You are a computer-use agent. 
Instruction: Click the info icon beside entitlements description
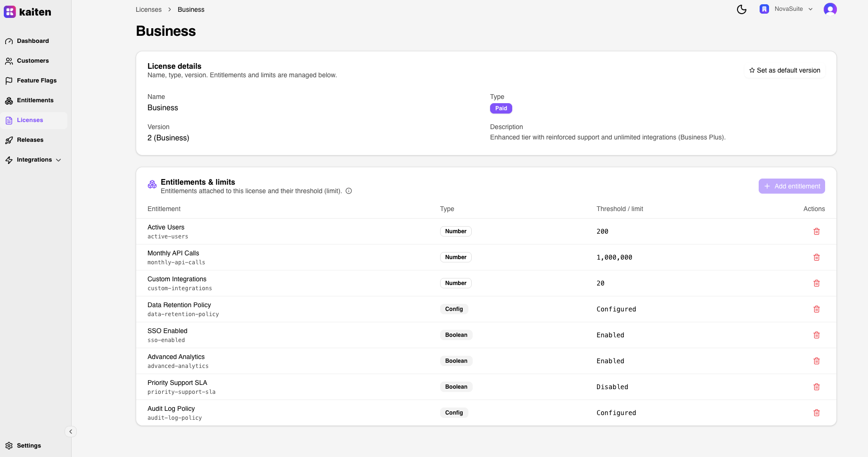coord(349,191)
